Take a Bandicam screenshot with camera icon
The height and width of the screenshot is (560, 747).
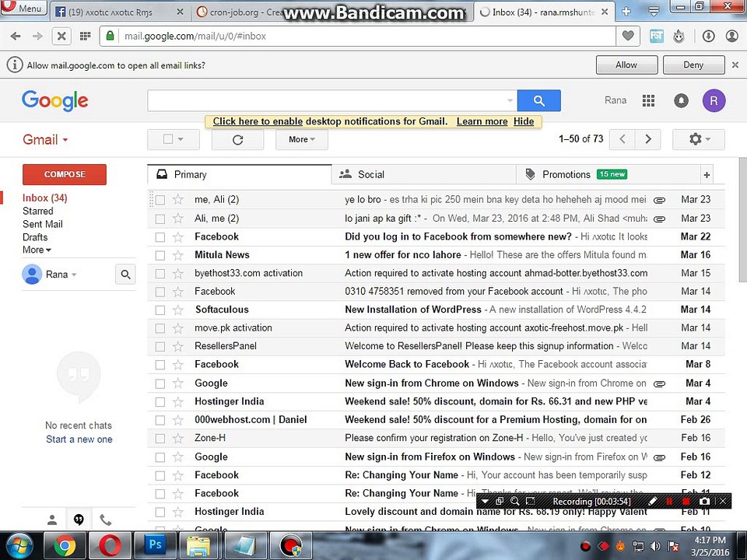pyautogui.click(x=704, y=501)
